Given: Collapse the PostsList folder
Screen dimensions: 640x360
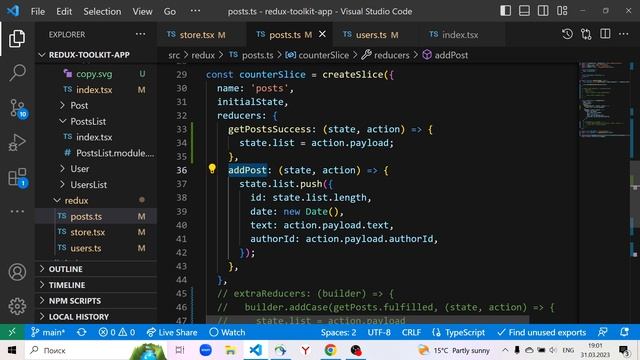Looking at the screenshot, I should (96, 121).
